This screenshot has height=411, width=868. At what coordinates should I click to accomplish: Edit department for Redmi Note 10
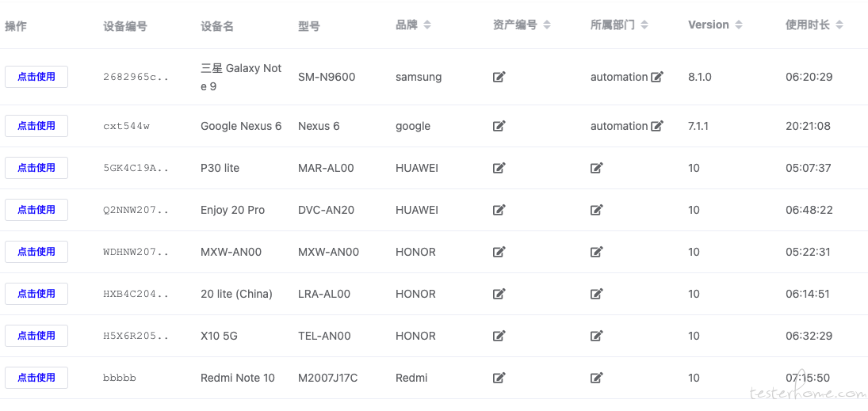tap(596, 378)
